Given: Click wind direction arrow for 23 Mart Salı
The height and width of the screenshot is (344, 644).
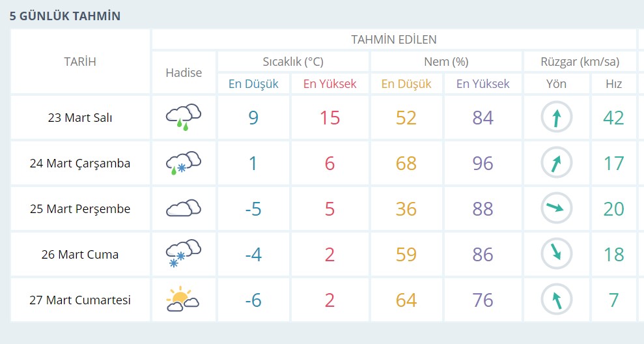Looking at the screenshot, I should 557,118.
